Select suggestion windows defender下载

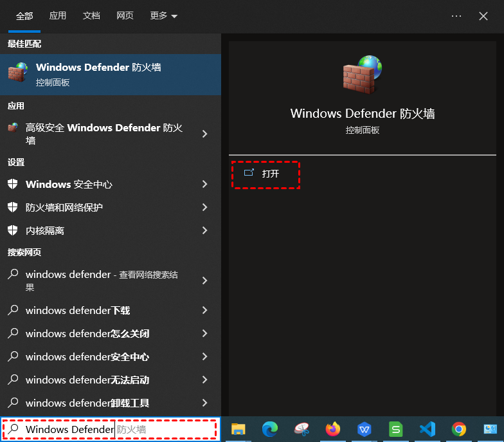(x=111, y=310)
